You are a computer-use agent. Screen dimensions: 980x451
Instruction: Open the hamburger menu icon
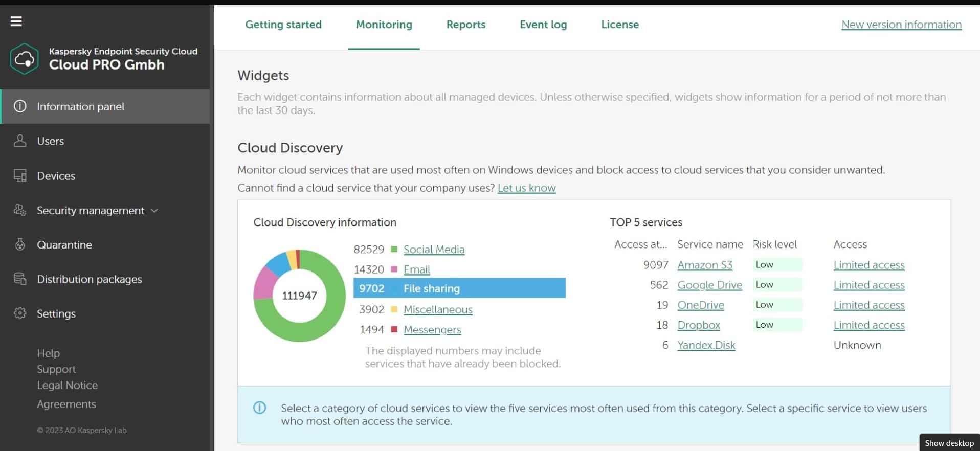coord(16,21)
